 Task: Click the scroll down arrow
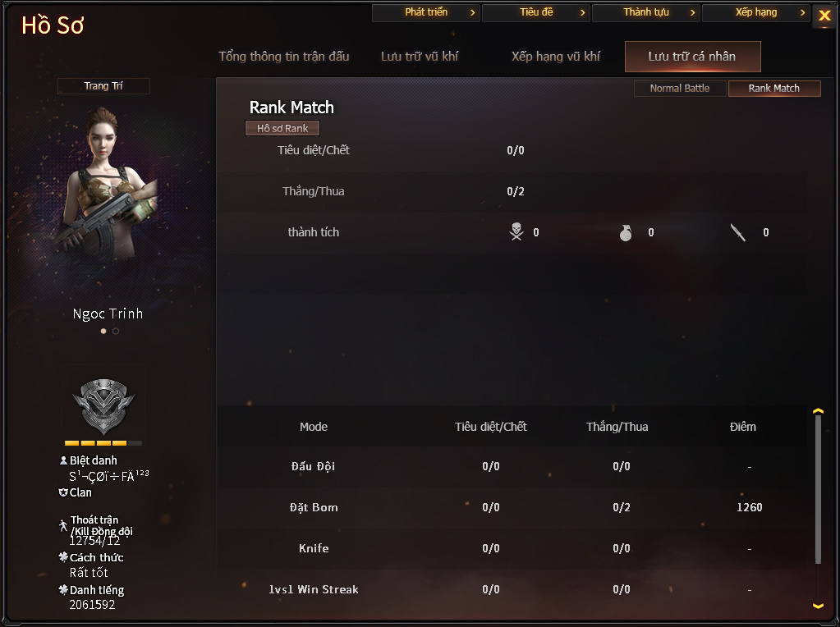tap(818, 606)
